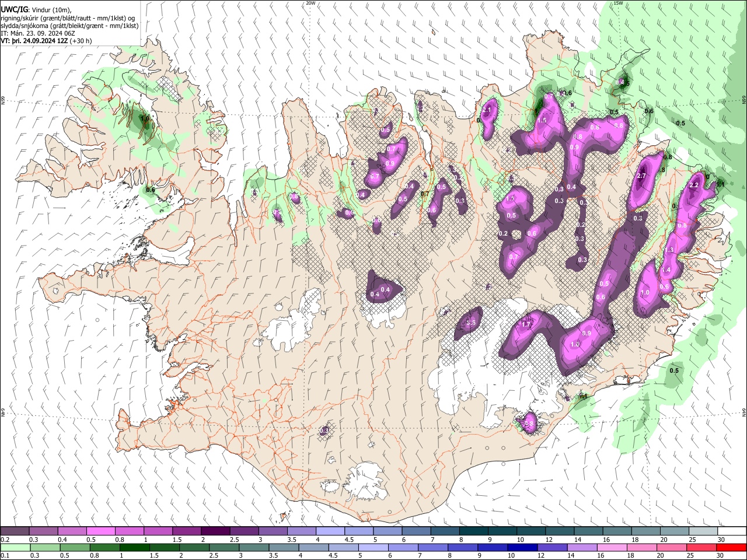Click rain-scale swatch between 2 and 2.5
747x560 pixels.
(x=194, y=548)
